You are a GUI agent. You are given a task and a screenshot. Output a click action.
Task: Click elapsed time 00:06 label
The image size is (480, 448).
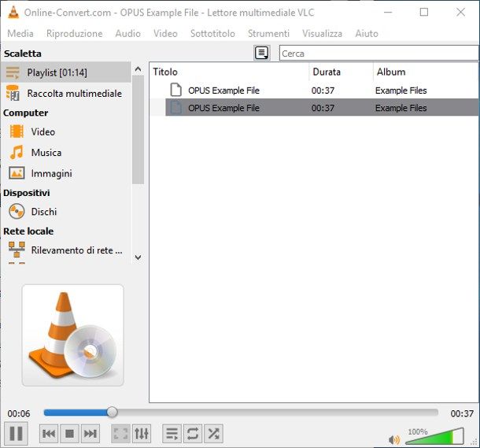tap(19, 413)
